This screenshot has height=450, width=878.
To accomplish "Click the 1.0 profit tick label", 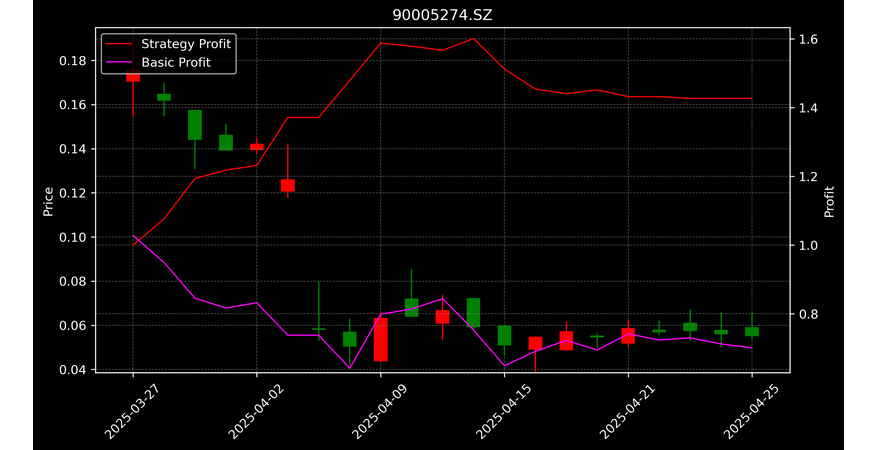I will click(x=807, y=246).
